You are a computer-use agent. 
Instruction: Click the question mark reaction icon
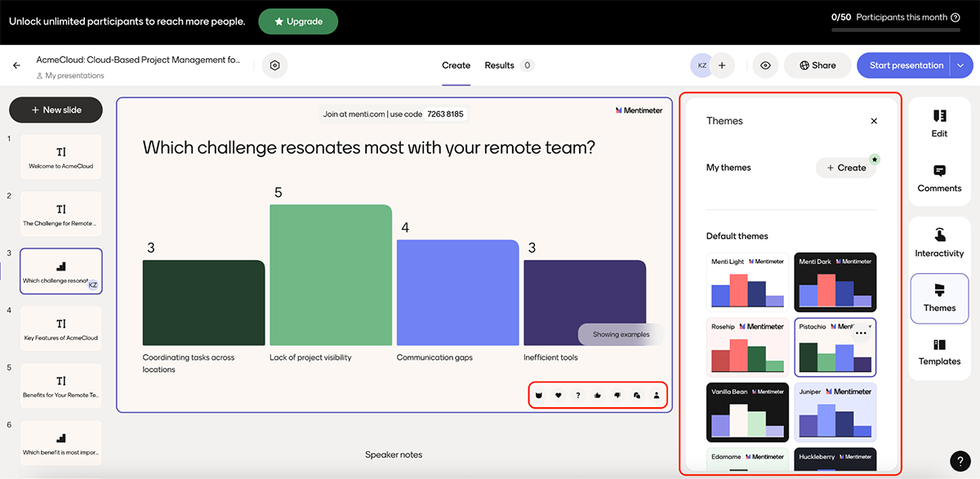[x=578, y=396]
